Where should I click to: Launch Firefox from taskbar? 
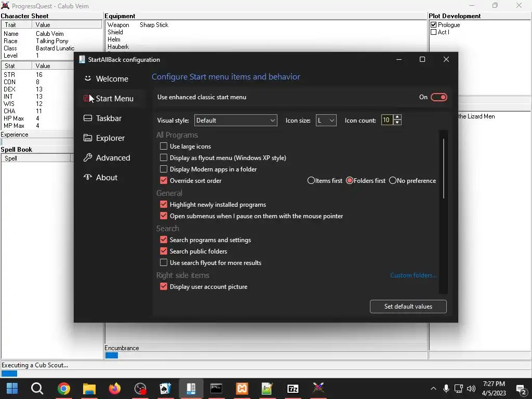[x=115, y=388]
